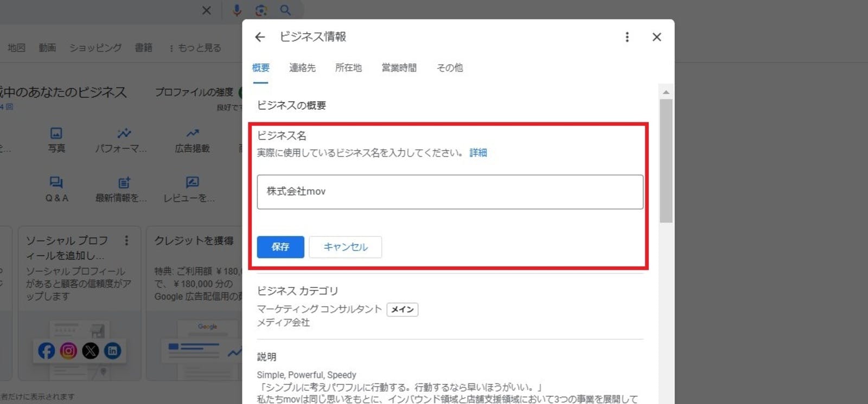This screenshot has width=868, height=404.
Task: Switch to the 営業時間 tab
Action: click(399, 68)
